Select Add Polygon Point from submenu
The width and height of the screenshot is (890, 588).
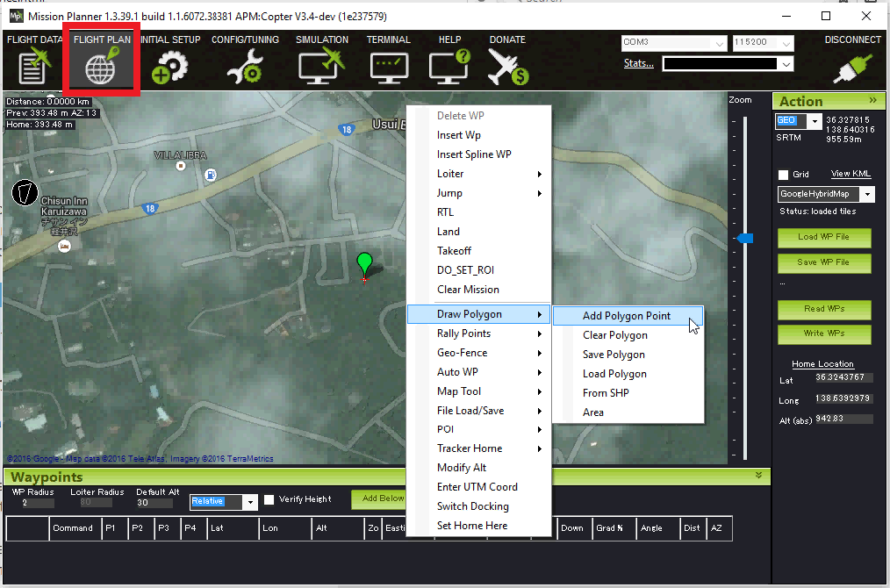coord(626,316)
